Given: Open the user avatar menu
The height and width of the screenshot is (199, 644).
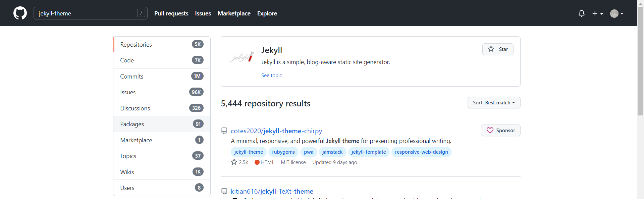Looking at the screenshot, I should point(617,13).
